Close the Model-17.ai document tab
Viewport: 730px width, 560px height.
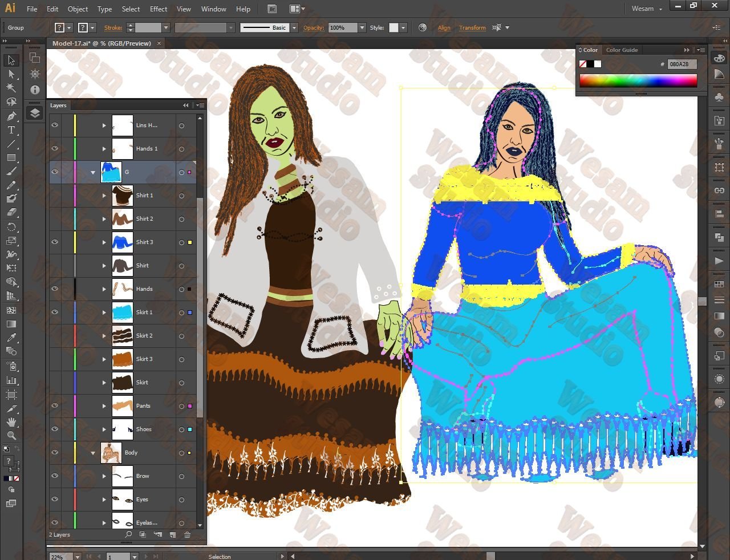[x=159, y=43]
